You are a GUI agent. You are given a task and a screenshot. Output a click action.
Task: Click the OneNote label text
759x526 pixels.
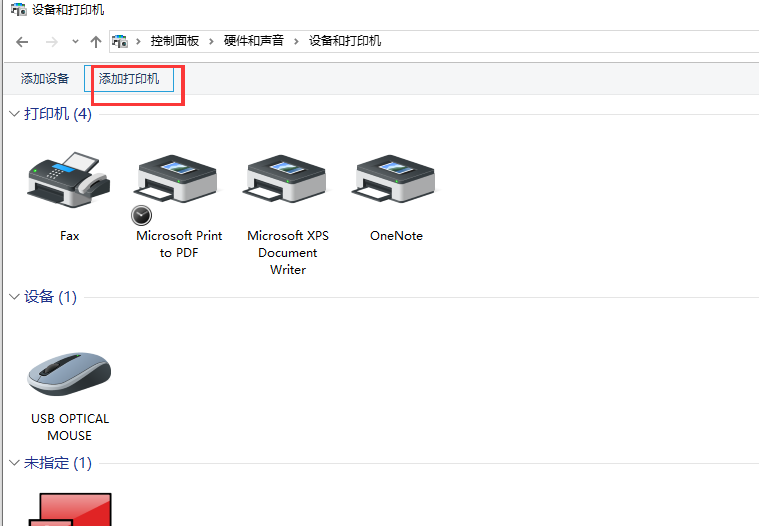(x=396, y=236)
